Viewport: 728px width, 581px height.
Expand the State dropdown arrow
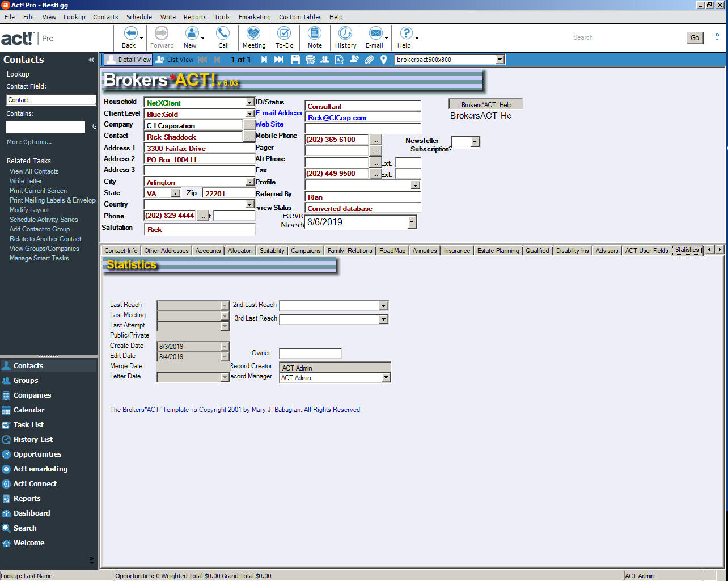(176, 193)
